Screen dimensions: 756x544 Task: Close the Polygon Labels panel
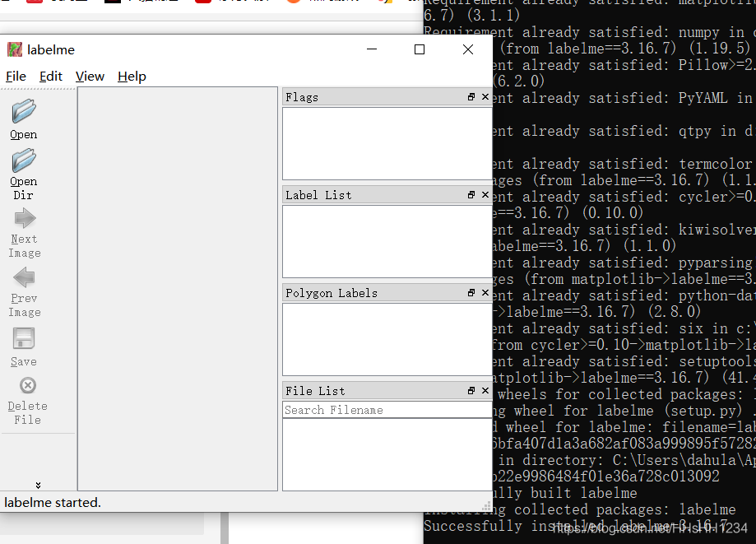485,293
